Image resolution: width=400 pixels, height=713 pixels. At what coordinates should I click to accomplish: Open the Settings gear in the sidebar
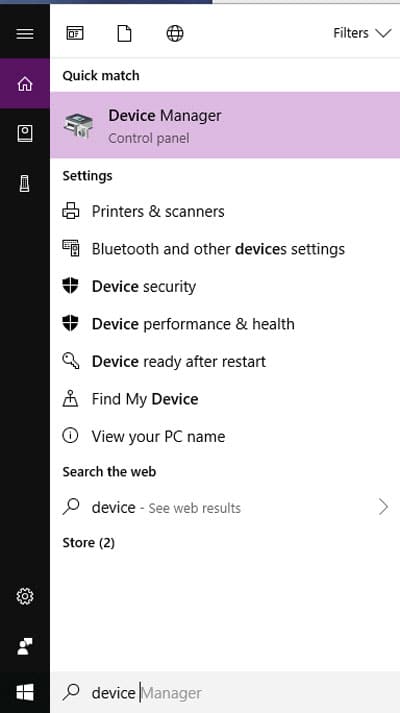click(x=25, y=596)
